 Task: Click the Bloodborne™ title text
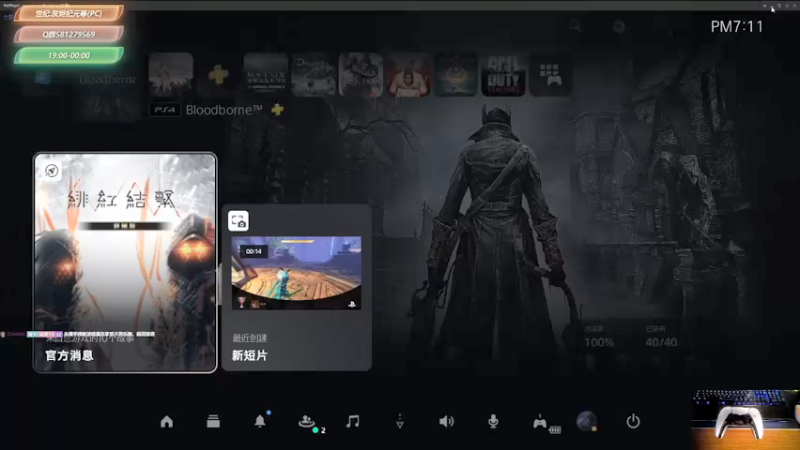224,110
